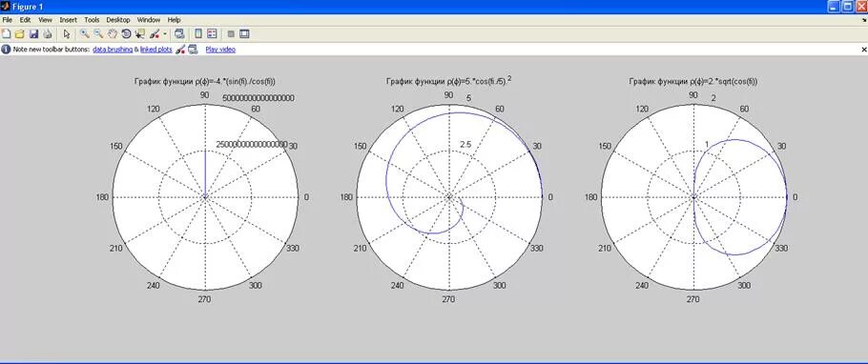Screen dimensions: 868x364
Task: Click the 300 angle label of middle plot
Action: click(x=499, y=286)
